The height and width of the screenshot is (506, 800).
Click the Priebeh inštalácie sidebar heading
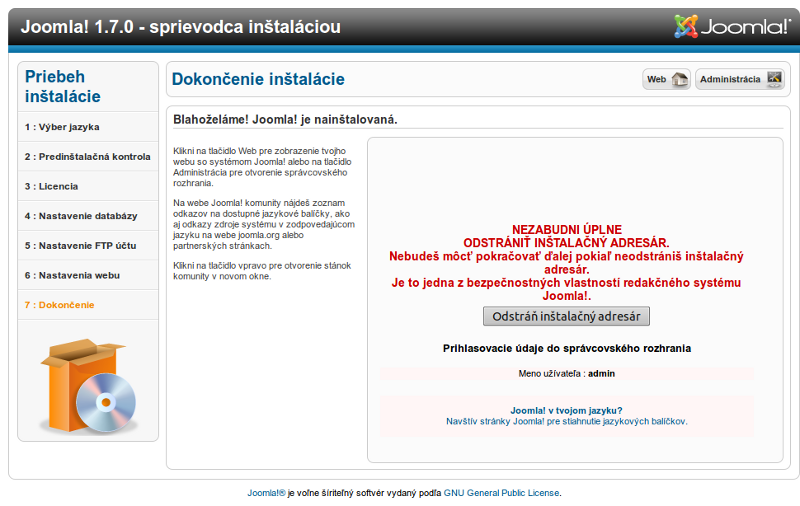click(x=63, y=86)
